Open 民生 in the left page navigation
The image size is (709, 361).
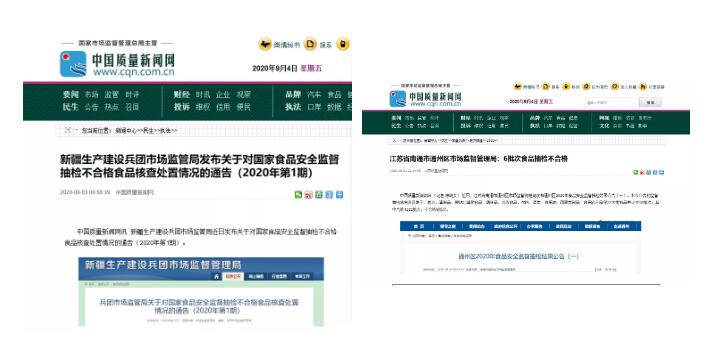[x=71, y=107]
